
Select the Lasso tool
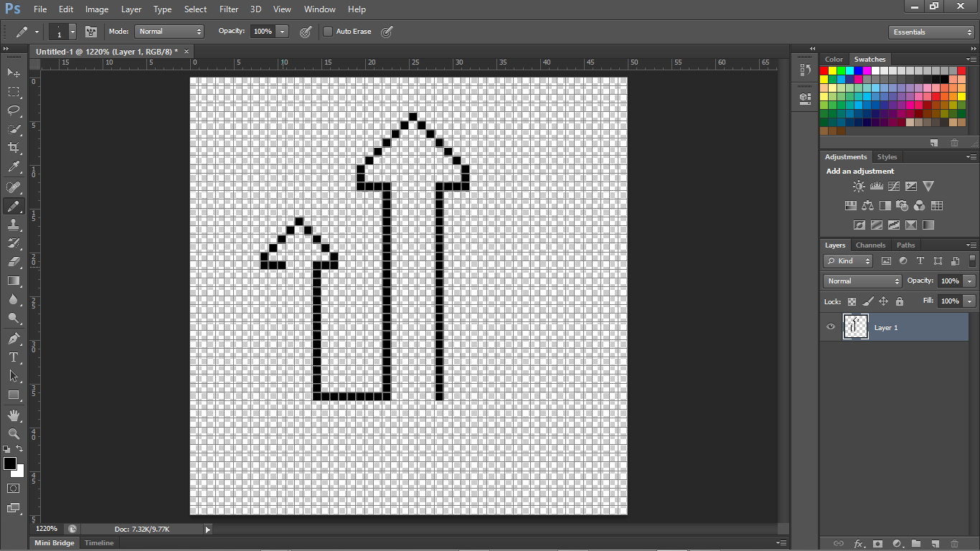click(14, 110)
